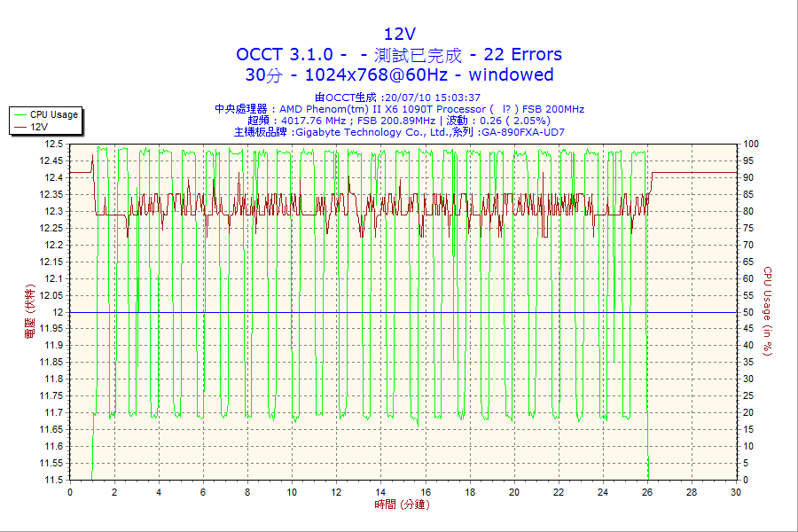
Task: Click the voltage axis label "12"
Action: coord(59,312)
